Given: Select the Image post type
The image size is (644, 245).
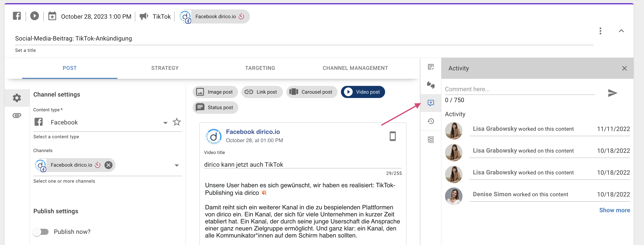Looking at the screenshot, I should (x=215, y=92).
